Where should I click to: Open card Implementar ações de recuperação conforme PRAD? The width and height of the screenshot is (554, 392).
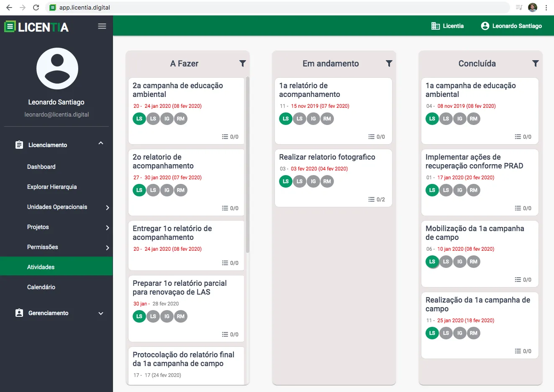pyautogui.click(x=480, y=183)
